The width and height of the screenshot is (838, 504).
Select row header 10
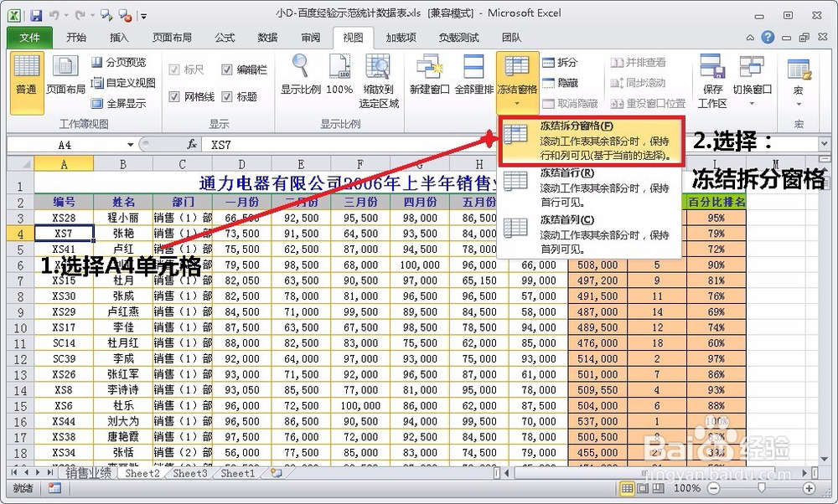pyautogui.click(x=20, y=327)
